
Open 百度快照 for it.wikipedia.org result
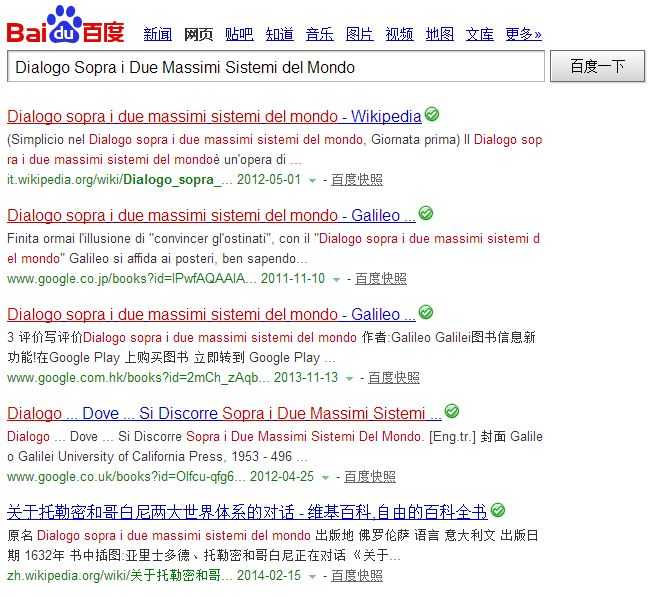(x=357, y=180)
